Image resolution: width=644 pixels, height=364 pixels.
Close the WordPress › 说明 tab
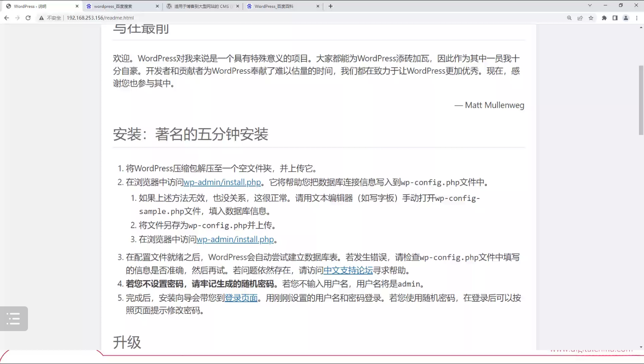point(77,6)
